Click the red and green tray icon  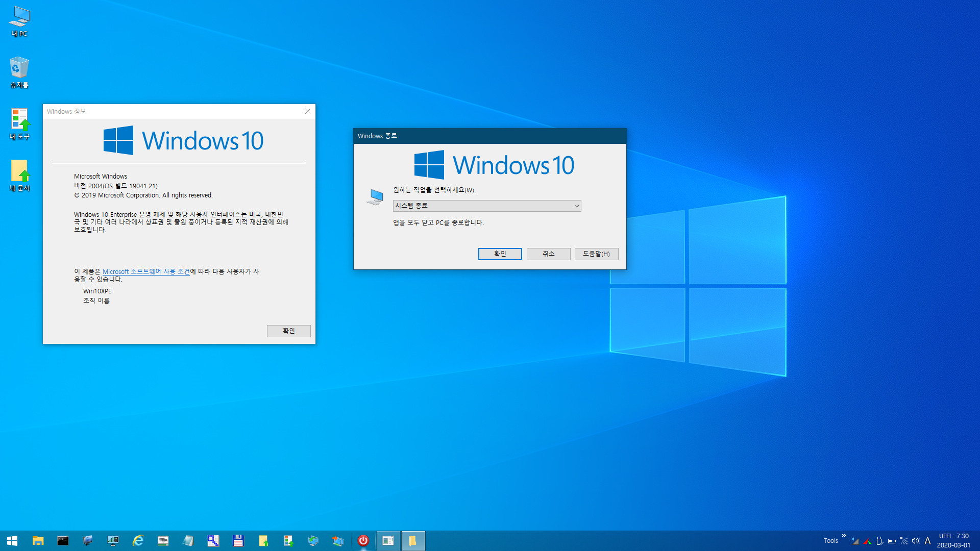[x=867, y=541]
